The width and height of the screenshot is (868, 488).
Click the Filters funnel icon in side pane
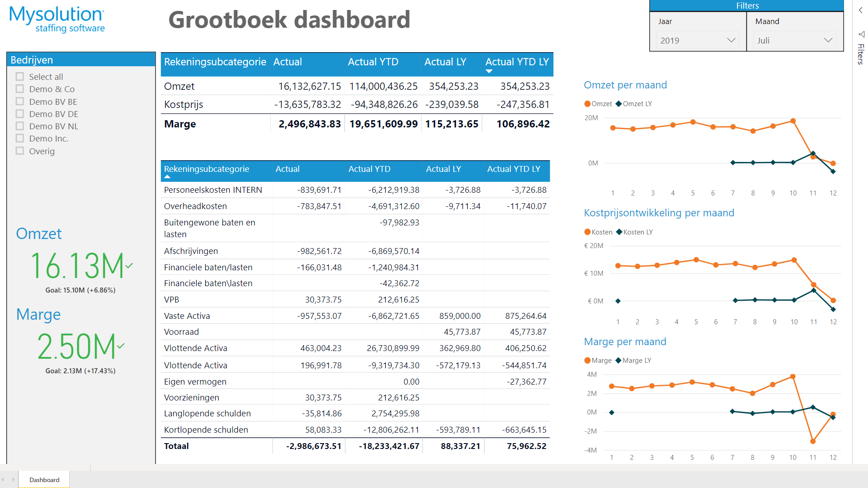click(861, 34)
